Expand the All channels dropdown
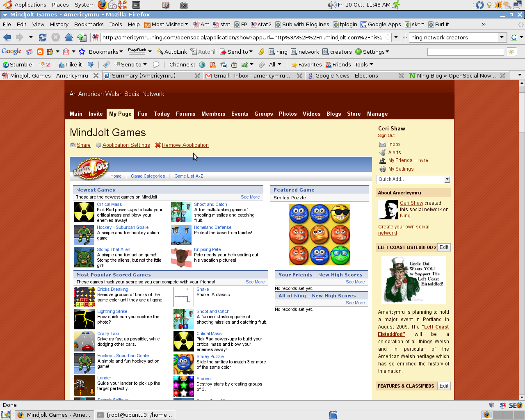525x420 pixels. pyautogui.click(x=275, y=64)
